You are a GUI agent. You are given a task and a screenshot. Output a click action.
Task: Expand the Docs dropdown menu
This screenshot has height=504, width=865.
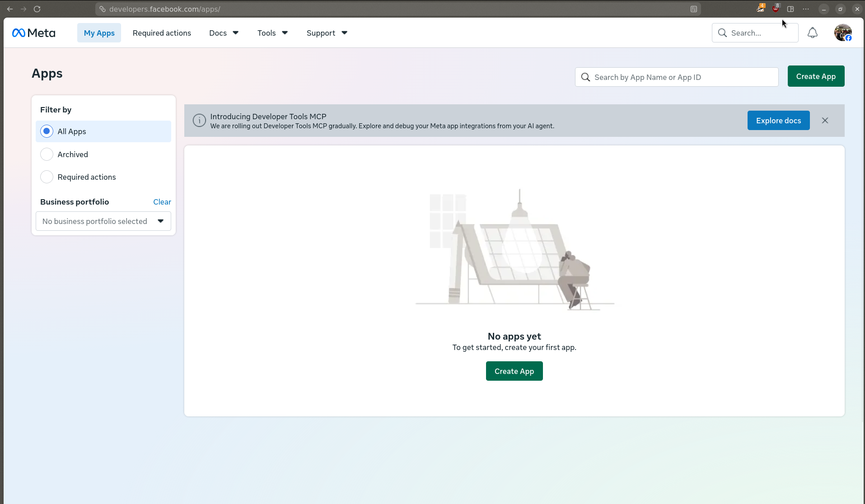(224, 33)
